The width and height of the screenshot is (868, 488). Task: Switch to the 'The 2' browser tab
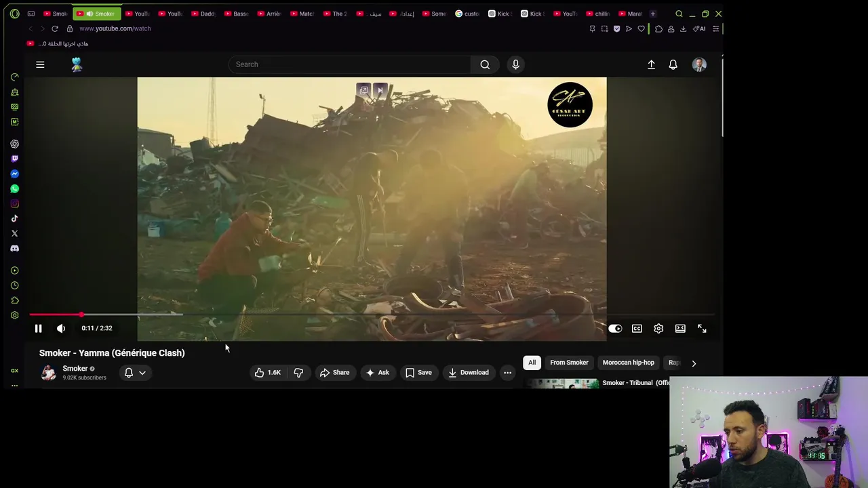click(335, 14)
